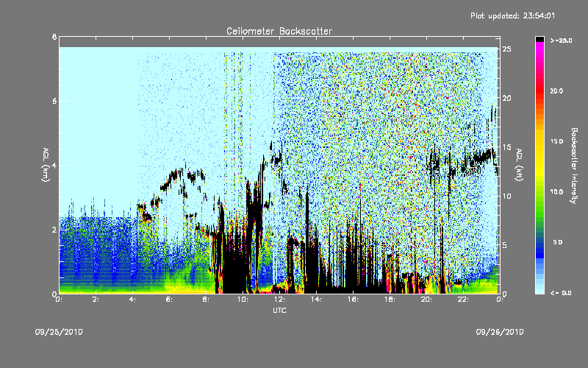
Task: Click the "22:" UTC tick label
Action: pos(463,300)
